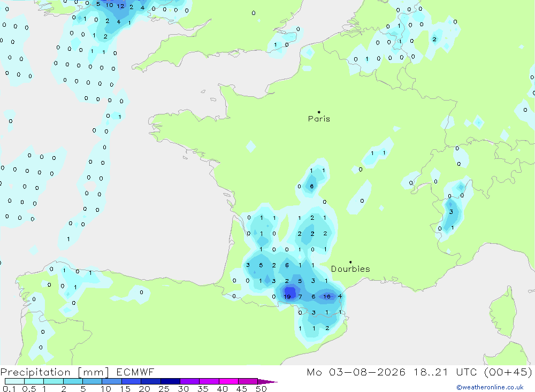The width and height of the screenshot is (535, 392).
Task: Pick the 15–20 mm legend swatch
Action: pos(131,381)
